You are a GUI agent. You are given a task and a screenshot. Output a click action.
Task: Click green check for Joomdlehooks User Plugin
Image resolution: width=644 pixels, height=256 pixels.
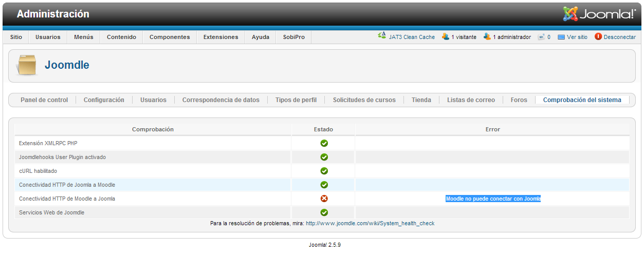pos(324,157)
